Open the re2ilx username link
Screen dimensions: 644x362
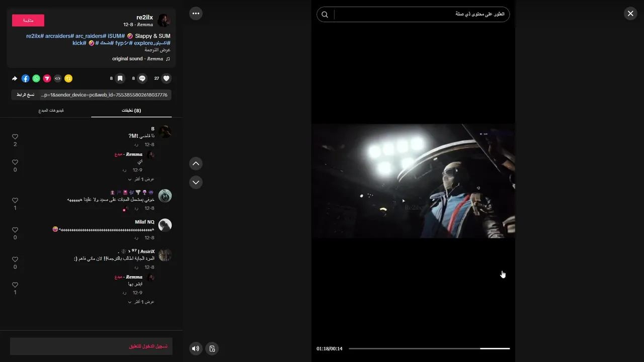coord(144,17)
